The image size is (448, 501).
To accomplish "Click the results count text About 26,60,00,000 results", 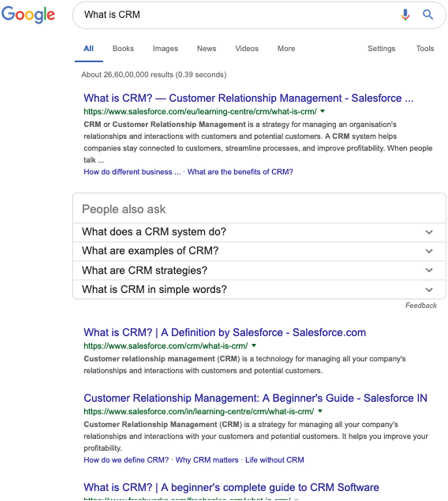I will pyautogui.click(x=154, y=75).
